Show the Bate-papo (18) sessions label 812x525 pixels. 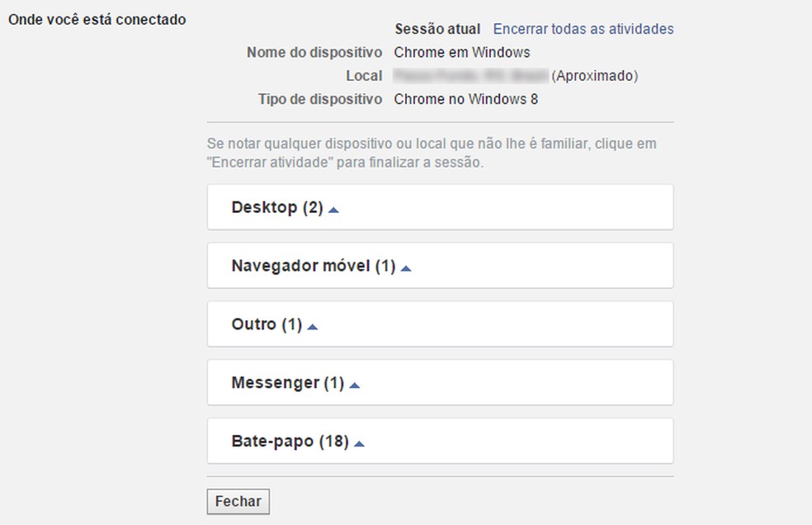click(x=290, y=442)
